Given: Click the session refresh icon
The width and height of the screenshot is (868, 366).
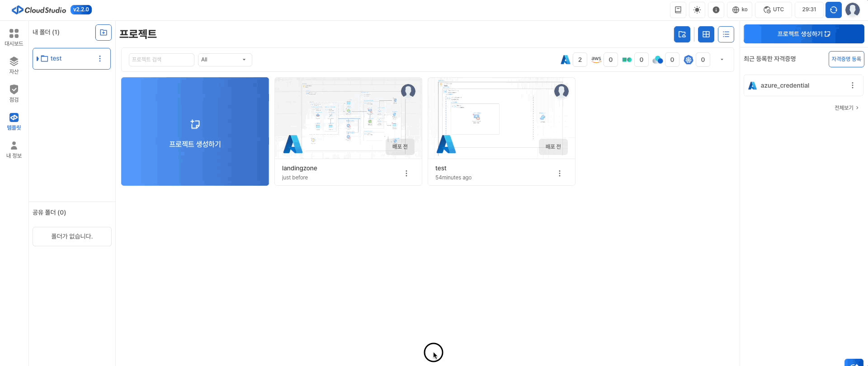Looking at the screenshot, I should click(x=833, y=9).
